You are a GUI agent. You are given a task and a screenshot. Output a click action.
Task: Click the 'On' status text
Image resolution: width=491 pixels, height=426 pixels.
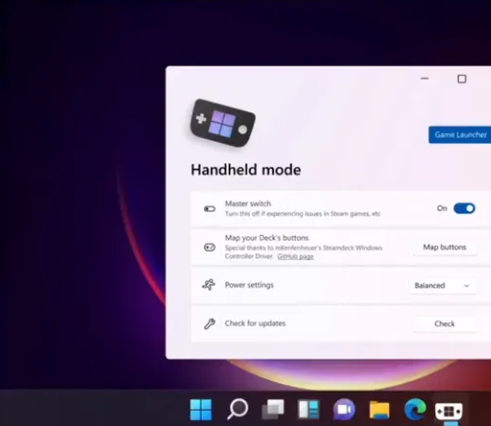coord(442,208)
